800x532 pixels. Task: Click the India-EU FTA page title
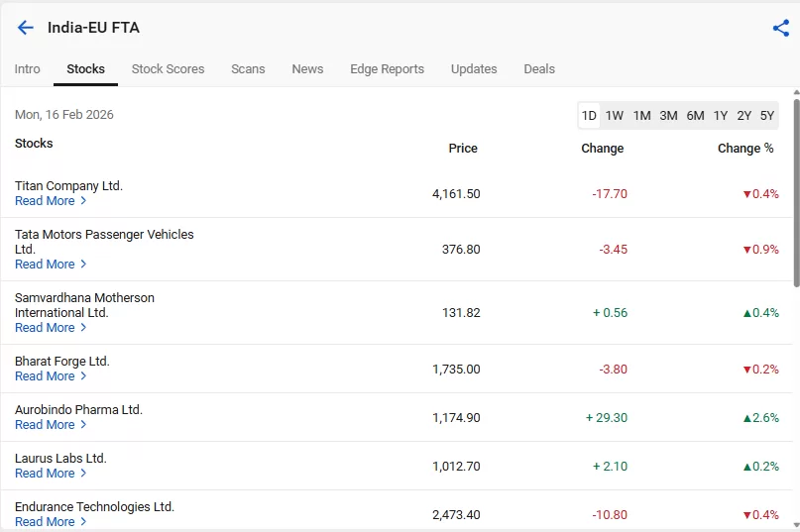(93, 28)
